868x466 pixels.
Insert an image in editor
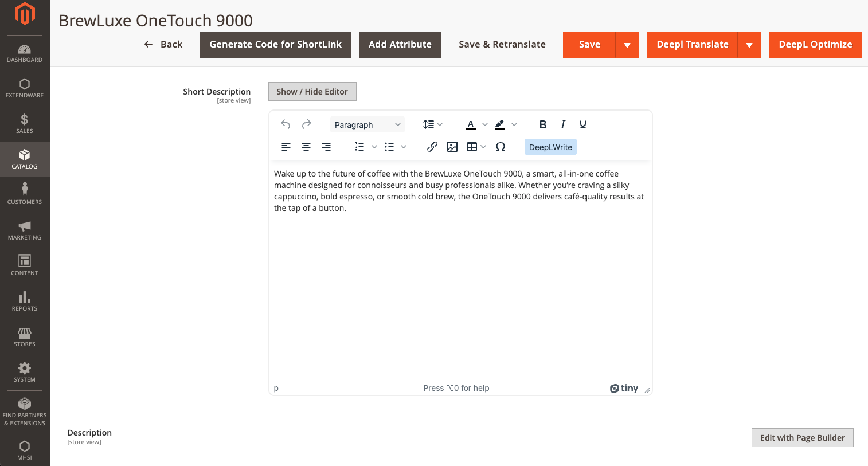452,147
